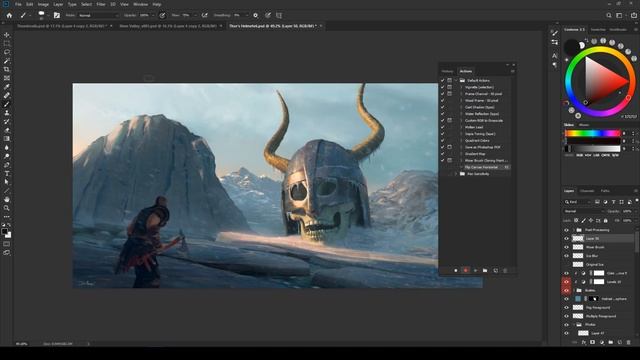The width and height of the screenshot is (640, 360).
Task: Click the Opacity value field in options bar
Action: click(145, 15)
